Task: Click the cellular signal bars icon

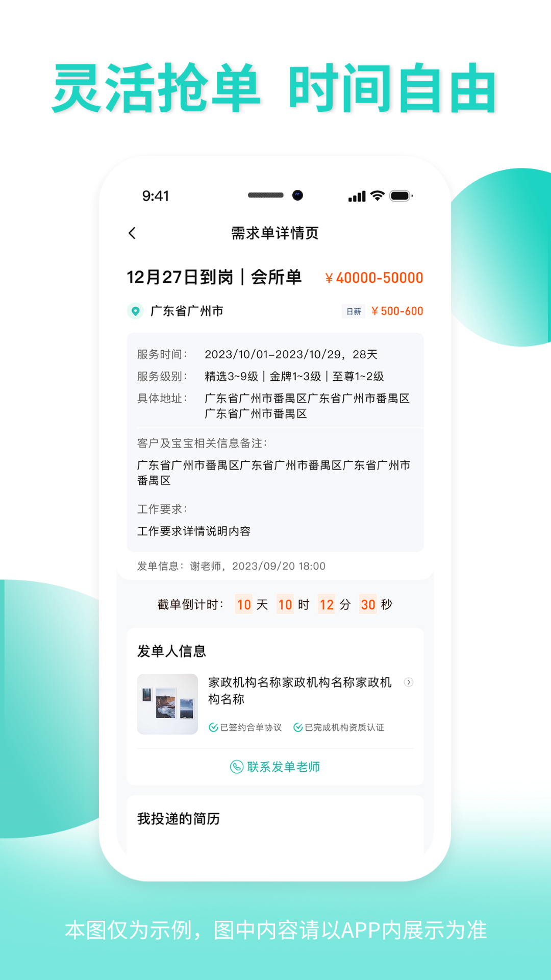Action: tap(357, 197)
